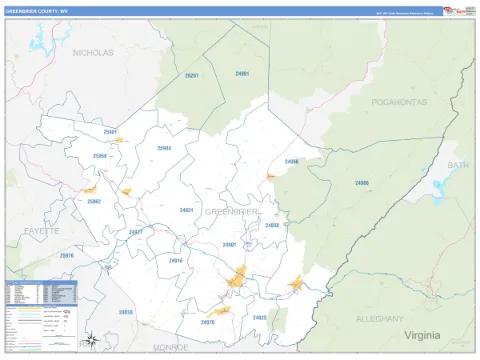The height and width of the screenshot is (360, 480).
Task: Click the FAYETTE county label
Action: point(41,231)
